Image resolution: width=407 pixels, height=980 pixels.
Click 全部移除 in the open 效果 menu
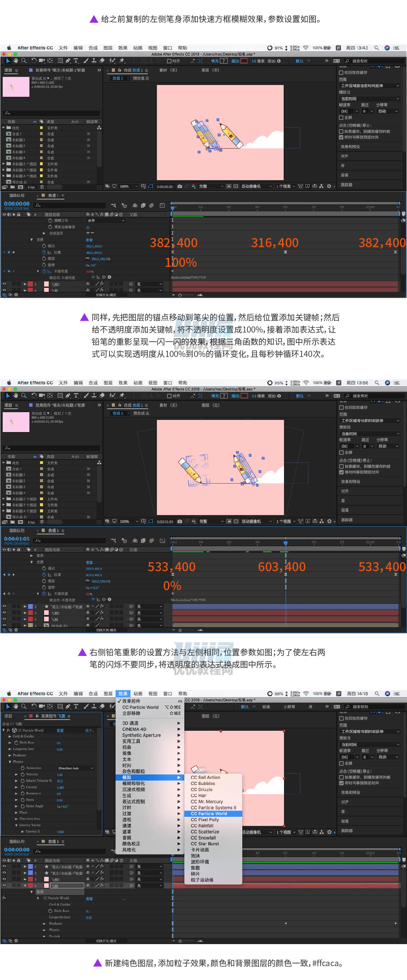pos(150,713)
